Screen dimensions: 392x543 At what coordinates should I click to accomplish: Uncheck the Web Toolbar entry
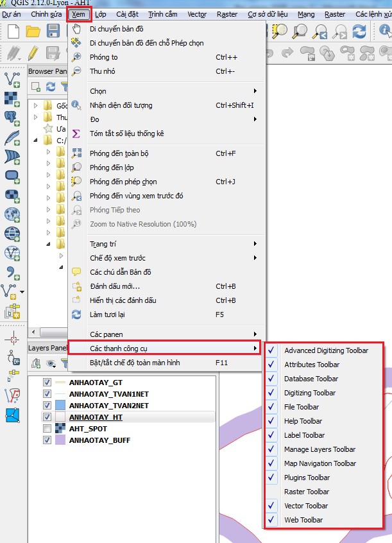(x=324, y=520)
